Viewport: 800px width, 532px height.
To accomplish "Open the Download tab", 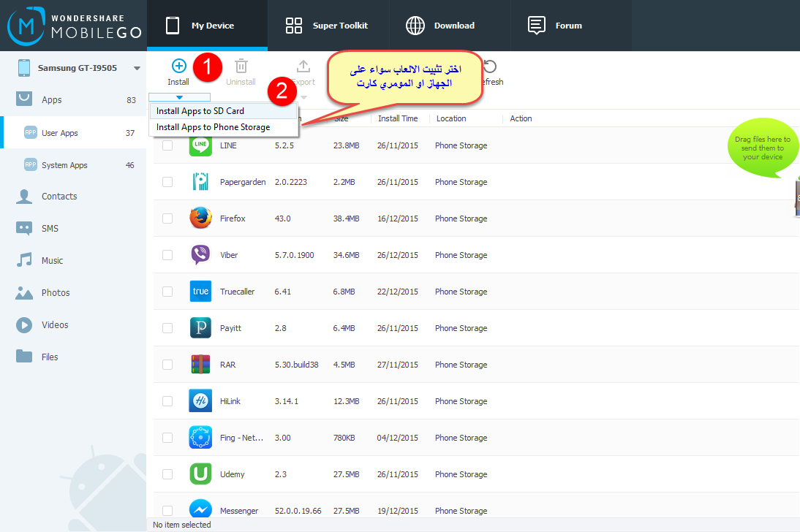I will tap(450, 26).
